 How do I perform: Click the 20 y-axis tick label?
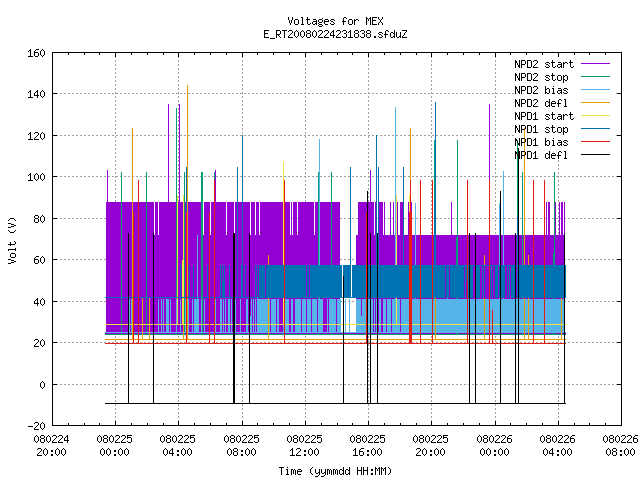(39, 343)
